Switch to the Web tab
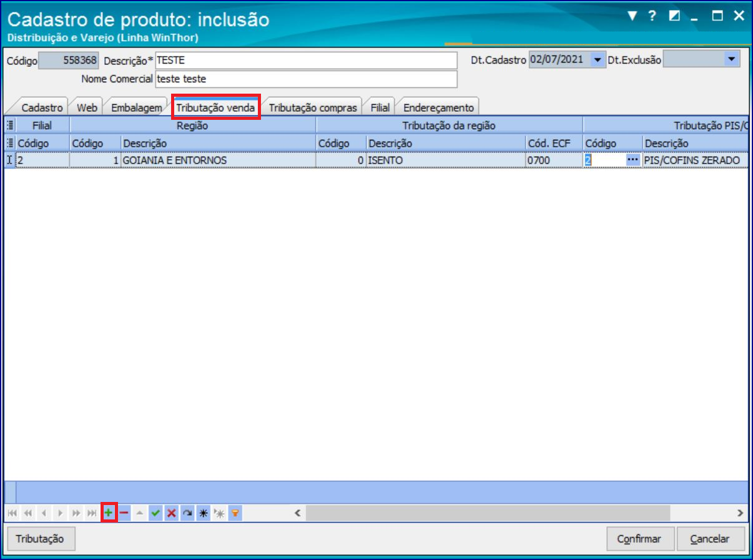 (87, 107)
